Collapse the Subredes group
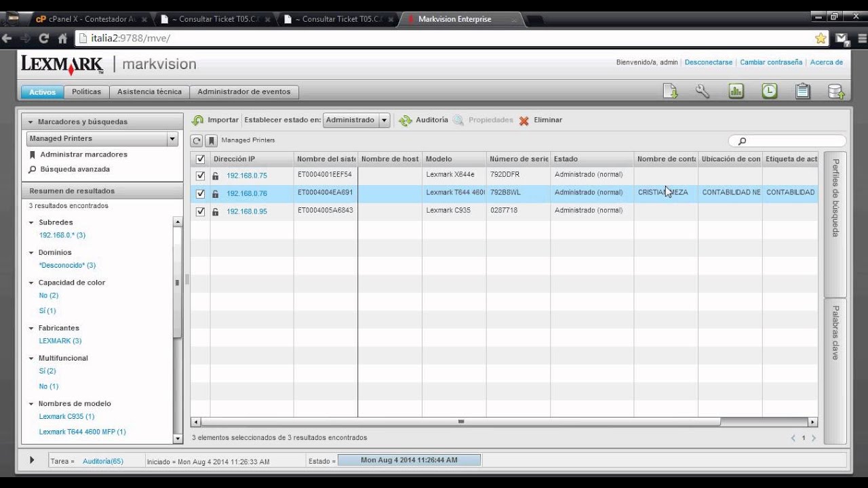 point(31,222)
